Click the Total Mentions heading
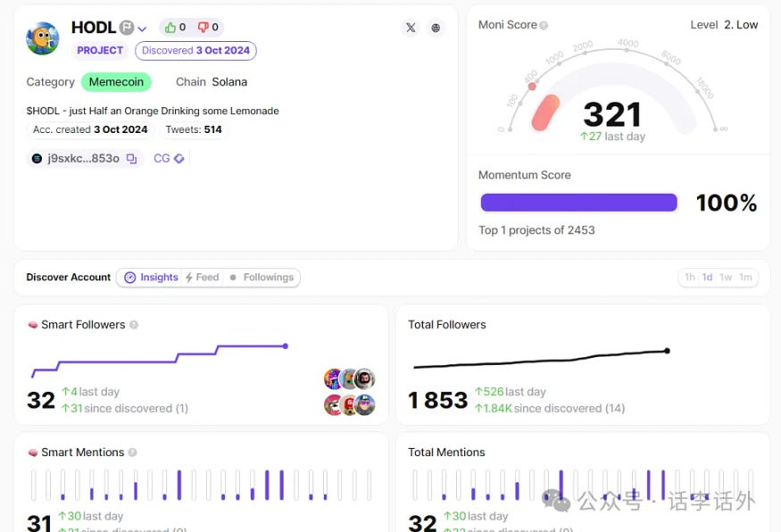781x532 pixels. tap(446, 453)
